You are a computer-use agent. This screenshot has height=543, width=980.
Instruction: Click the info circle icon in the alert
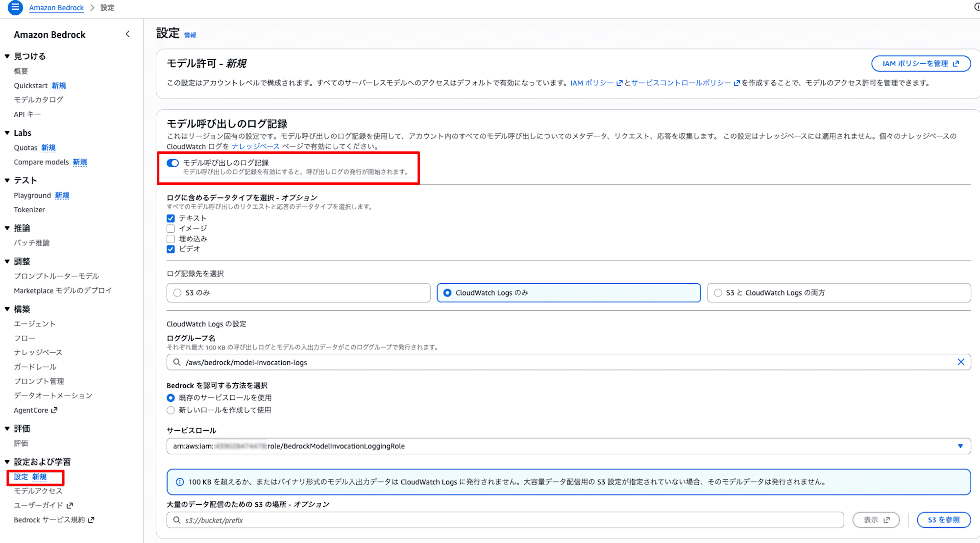[180, 482]
